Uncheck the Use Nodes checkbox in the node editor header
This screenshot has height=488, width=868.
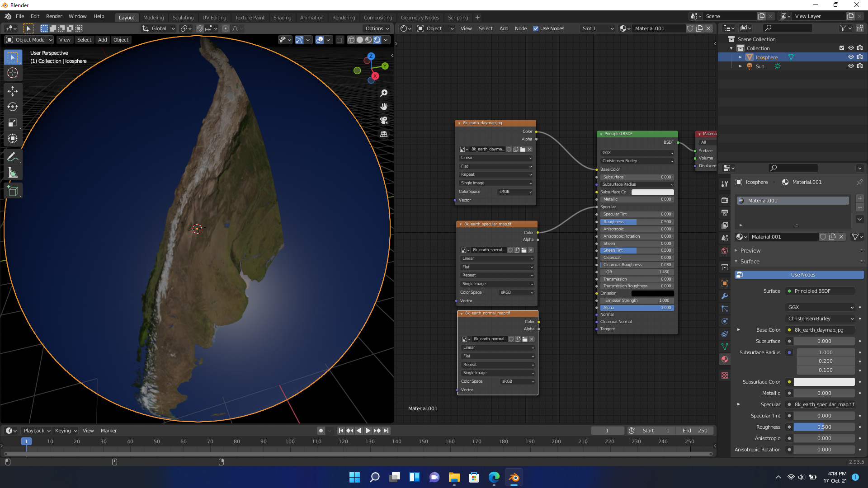(536, 28)
